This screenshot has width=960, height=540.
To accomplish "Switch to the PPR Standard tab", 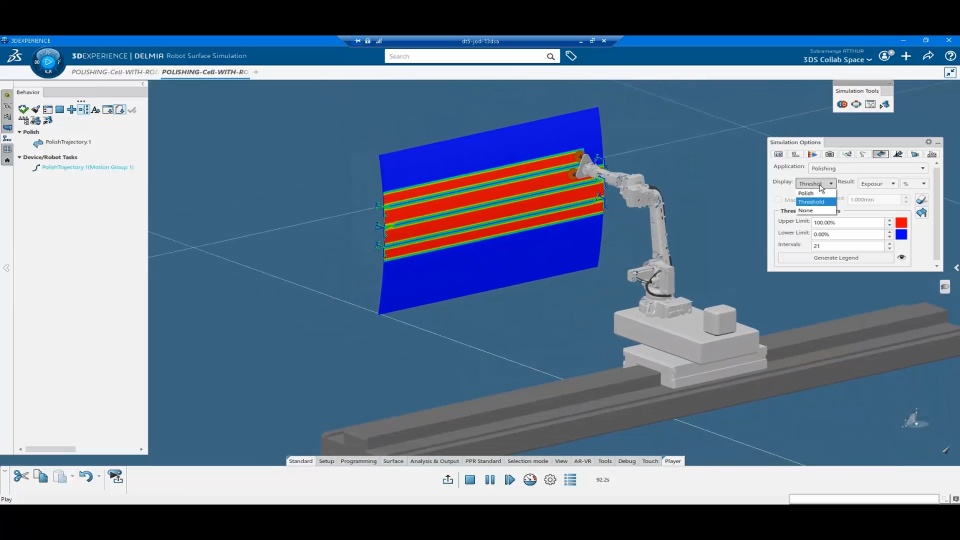I will click(483, 462).
